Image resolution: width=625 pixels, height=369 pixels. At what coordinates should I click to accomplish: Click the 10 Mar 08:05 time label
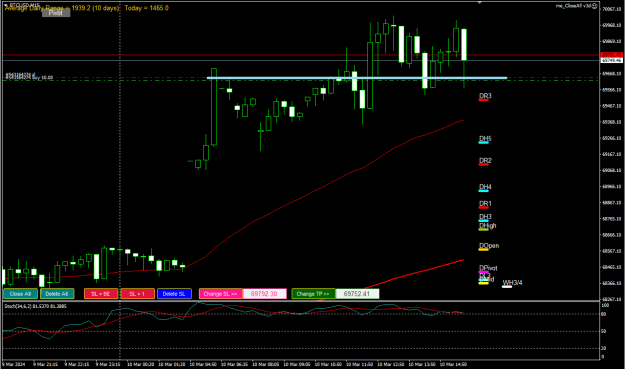(x=265, y=364)
